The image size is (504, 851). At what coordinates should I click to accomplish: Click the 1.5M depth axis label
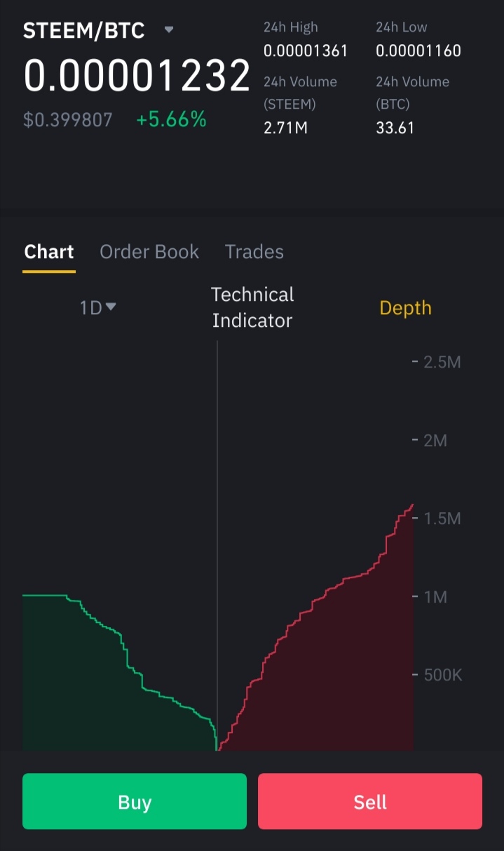point(442,518)
